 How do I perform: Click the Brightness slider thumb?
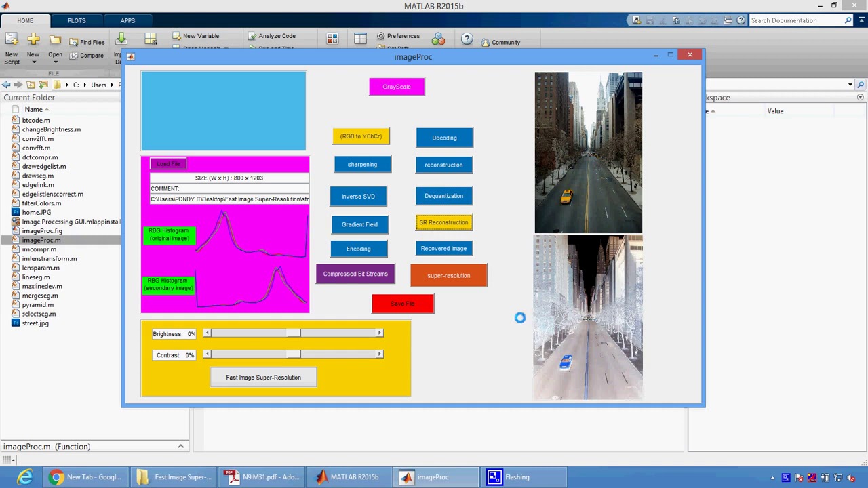(293, 333)
